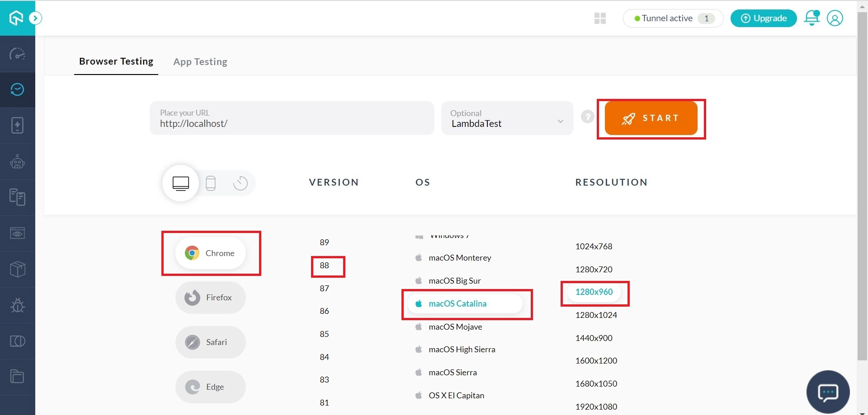Select the dual-device LT Browser sidebar icon

17,341
